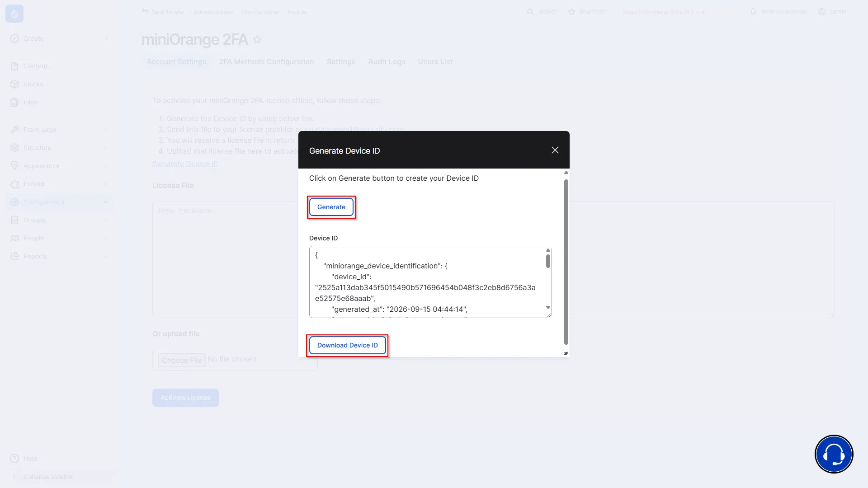Switch to Audit Logs tab
868x488 pixels.
[x=387, y=62]
